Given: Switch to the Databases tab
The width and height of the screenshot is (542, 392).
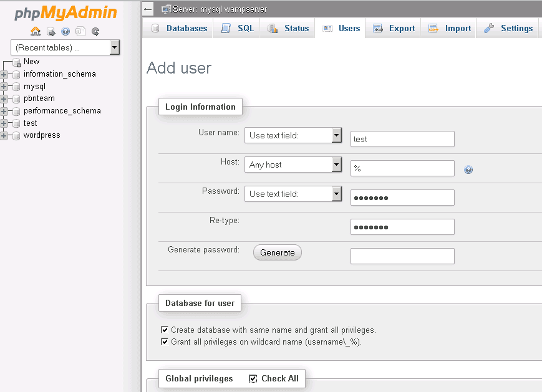Looking at the screenshot, I should [180, 28].
